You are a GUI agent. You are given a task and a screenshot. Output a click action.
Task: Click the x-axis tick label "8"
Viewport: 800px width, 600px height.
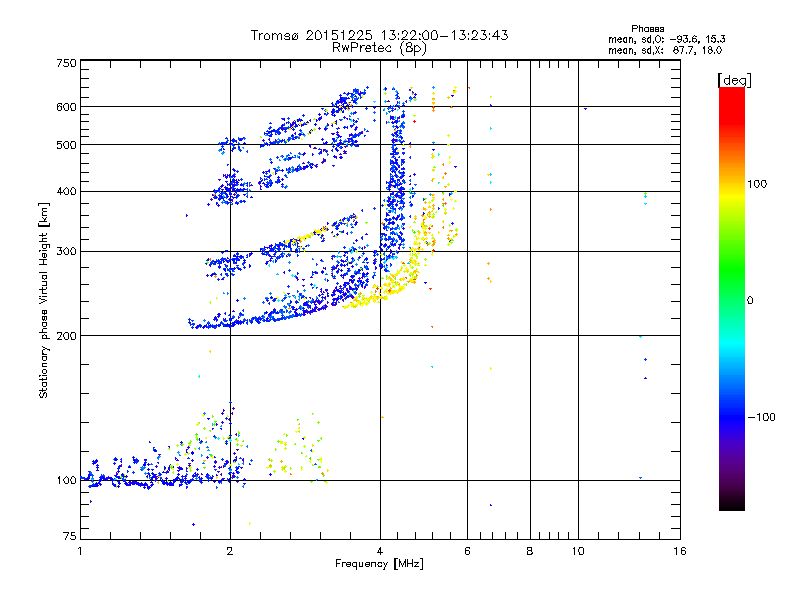tap(530, 551)
